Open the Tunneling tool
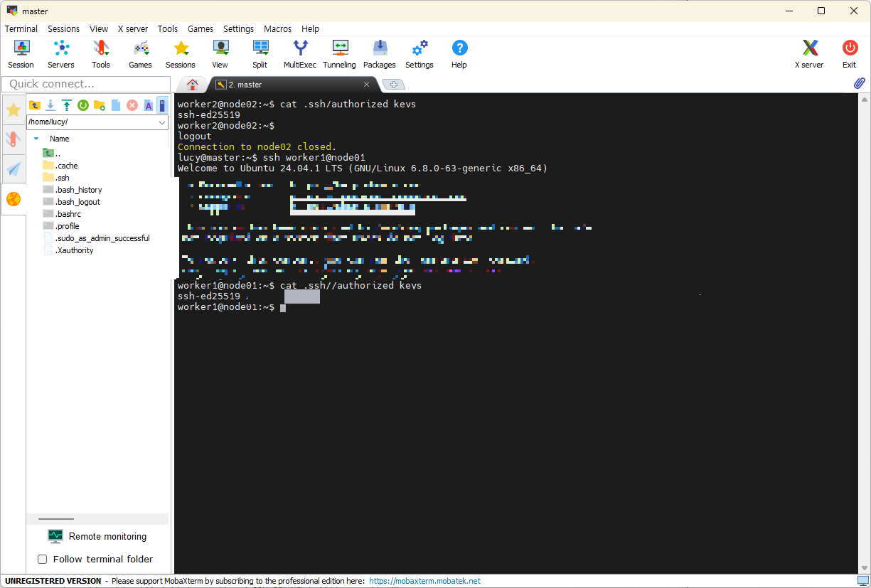Viewport: 871px width, 588px height. pyautogui.click(x=340, y=55)
